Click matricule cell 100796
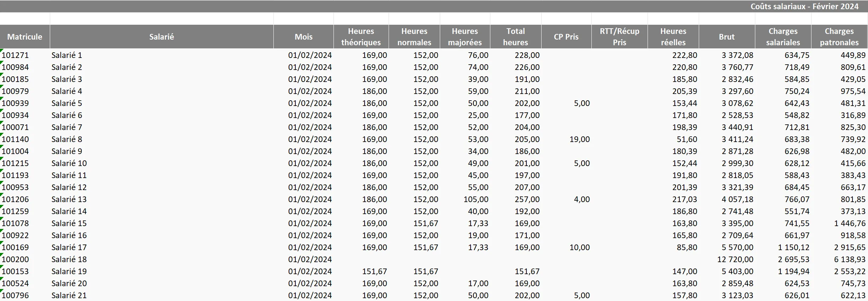This screenshot has height=301, width=868. click(x=15, y=295)
